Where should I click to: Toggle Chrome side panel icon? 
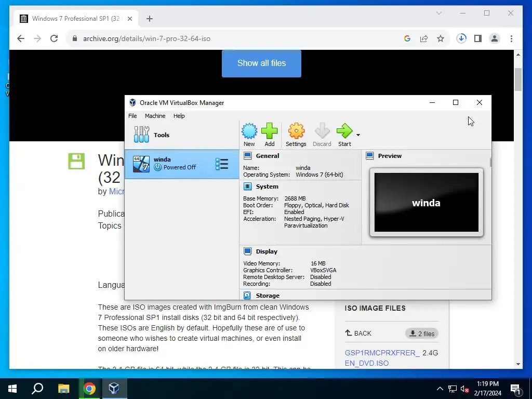(x=478, y=38)
